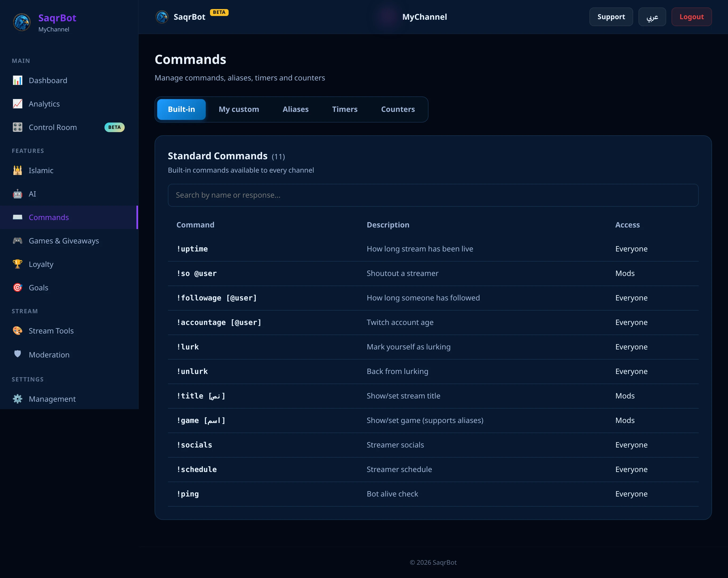The height and width of the screenshot is (578, 728).
Task: Open the Counters tab
Action: point(398,109)
